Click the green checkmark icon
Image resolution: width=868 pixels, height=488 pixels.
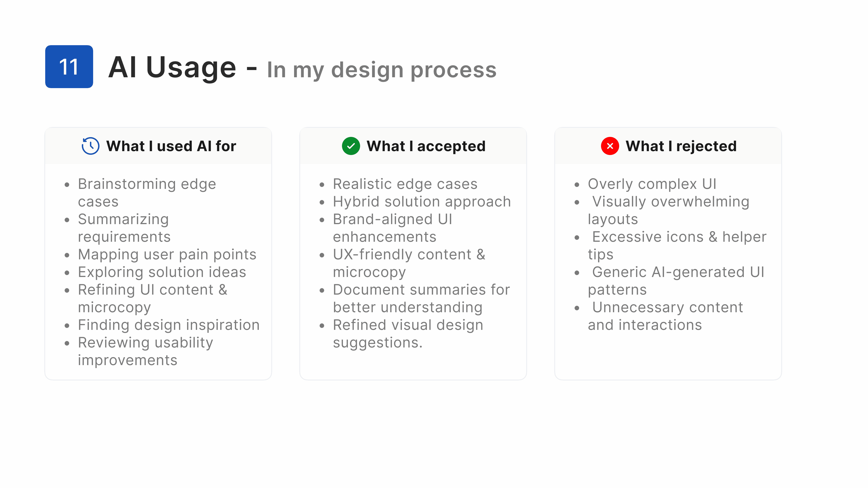coord(351,146)
